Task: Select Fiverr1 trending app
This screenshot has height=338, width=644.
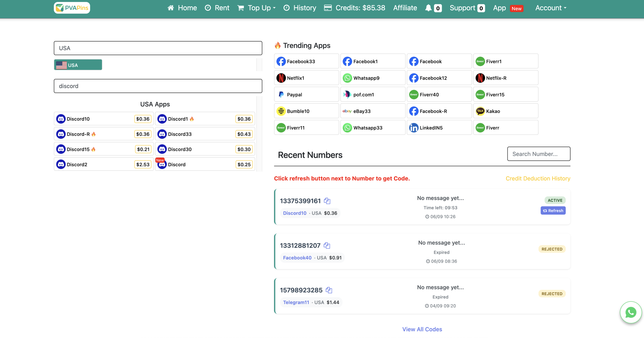Action: click(506, 61)
